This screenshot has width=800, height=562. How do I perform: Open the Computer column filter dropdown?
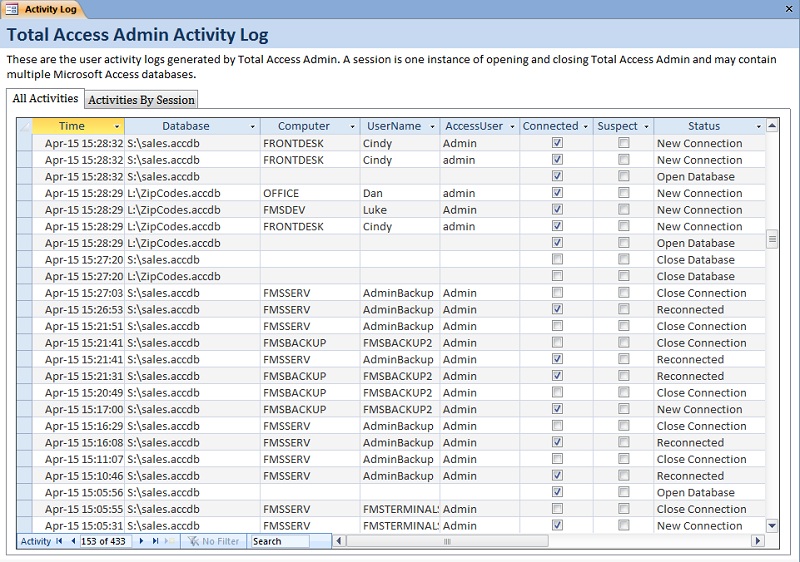pos(352,126)
